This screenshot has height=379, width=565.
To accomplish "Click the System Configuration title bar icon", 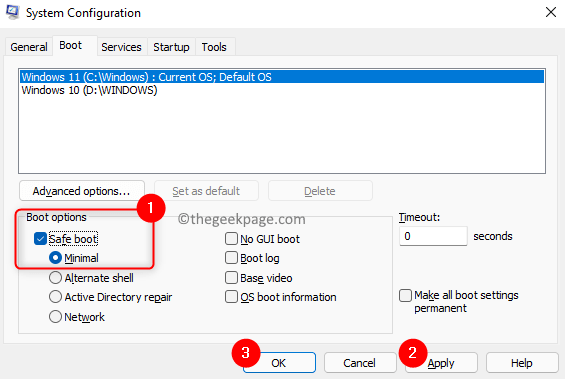I will click(x=12, y=12).
